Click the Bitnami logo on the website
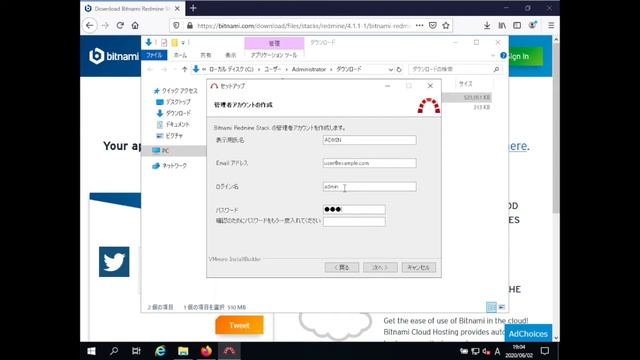This screenshot has width=640, height=360. pyautogui.click(x=114, y=56)
